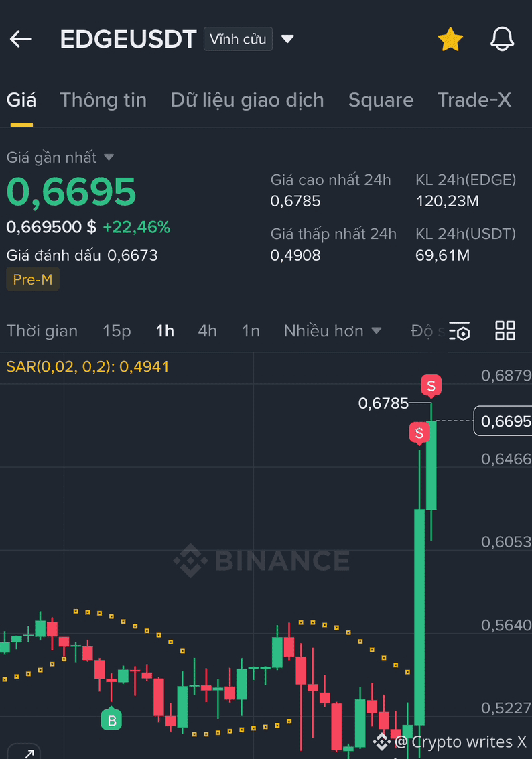Tap the lower S sell marker
The height and width of the screenshot is (759, 532).
419,433
